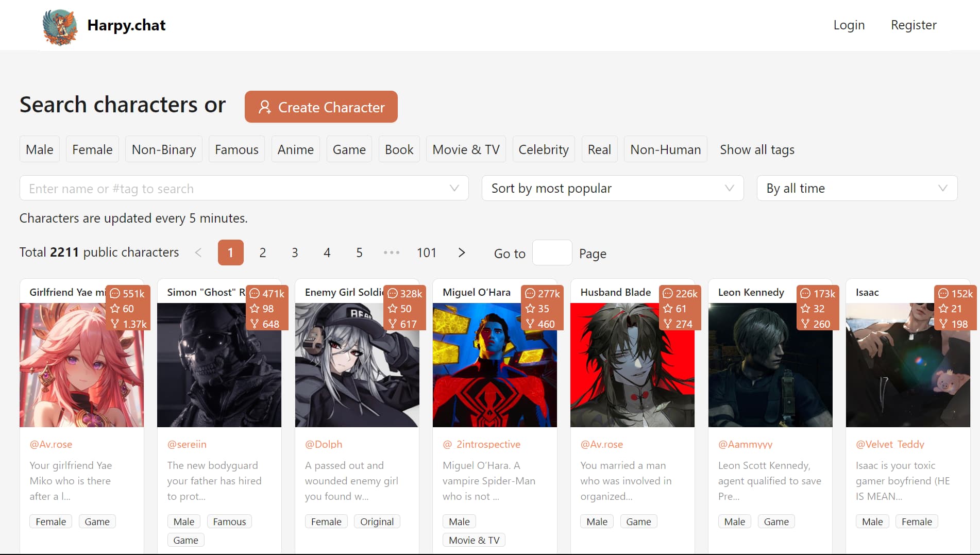The width and height of the screenshot is (980, 555).
Task: Select the 277k chat badge on Miguel O'Hara
Action: 543,293
